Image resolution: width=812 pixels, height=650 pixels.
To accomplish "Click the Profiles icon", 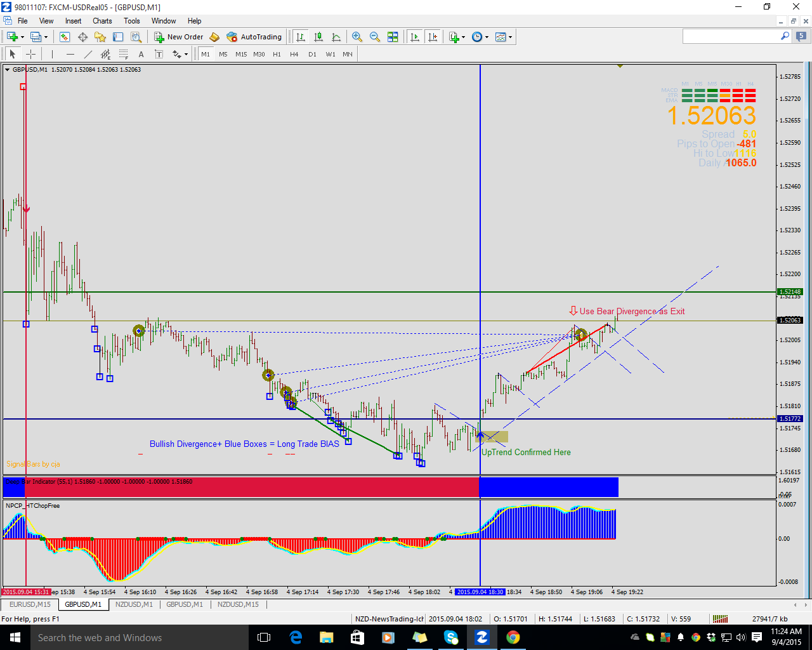I will pos(36,37).
